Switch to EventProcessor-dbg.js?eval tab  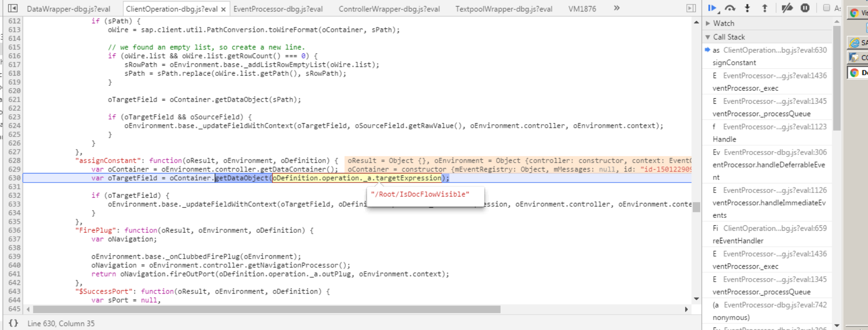click(278, 9)
